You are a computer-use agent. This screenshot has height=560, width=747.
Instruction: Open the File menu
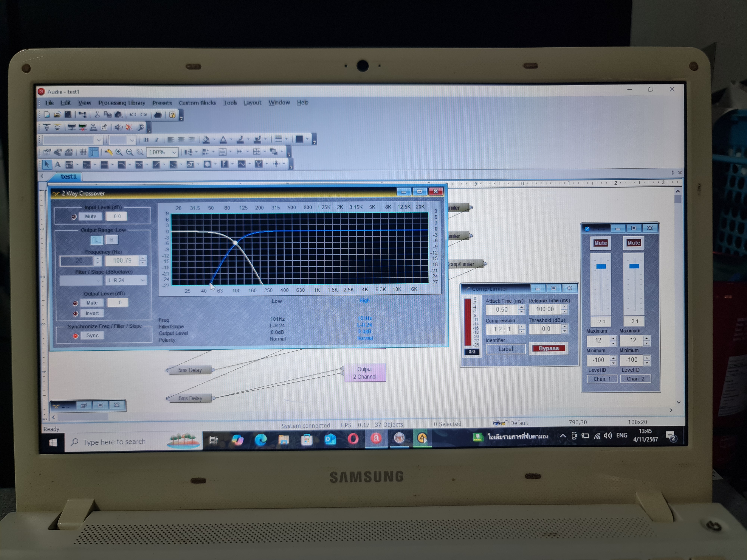(50, 103)
